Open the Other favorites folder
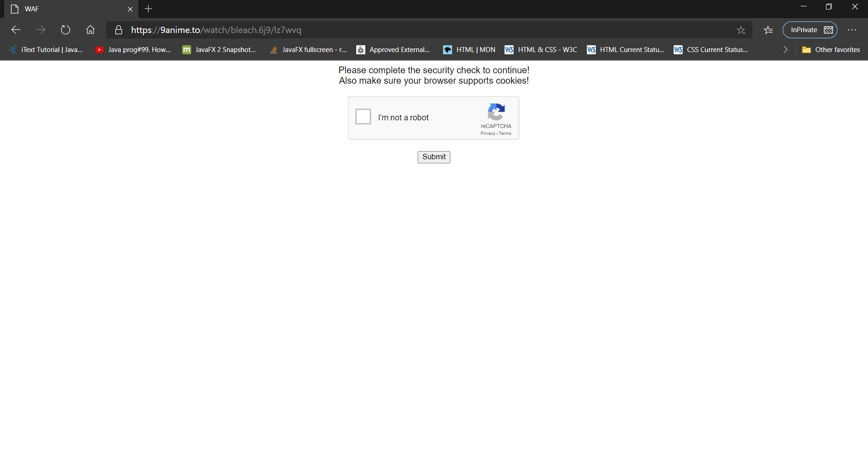This screenshot has width=868, height=466. [831, 50]
